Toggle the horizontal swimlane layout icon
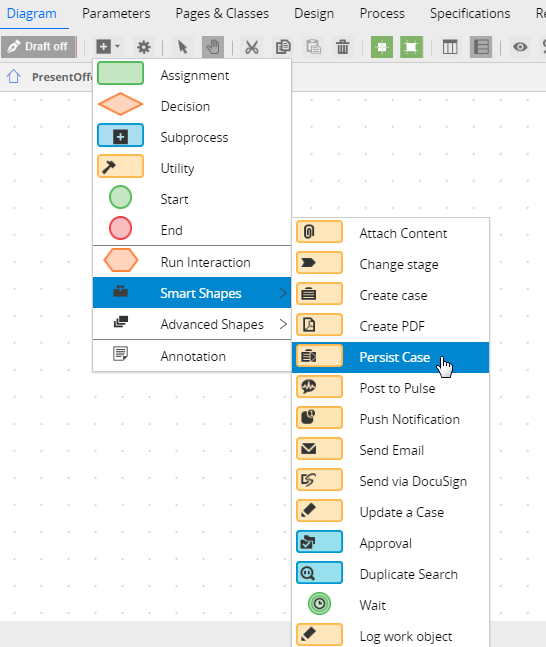546x647 pixels. 481,47
